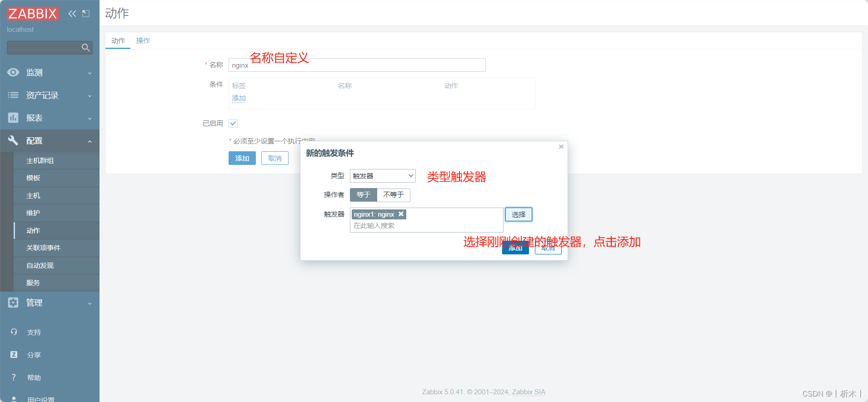This screenshot has height=402, width=868.
Task: Click the Z icon for 分享
Action: tap(14, 355)
